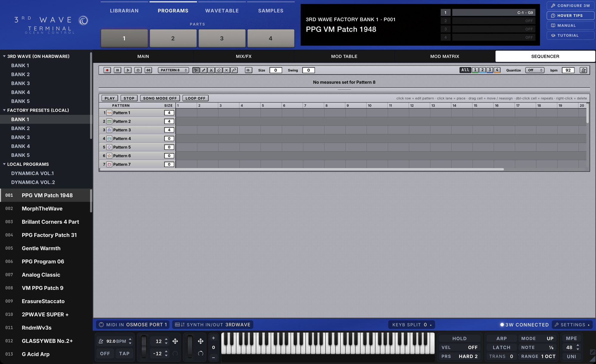This screenshot has height=364, width=596.
Task: Click the red Record button in sequencer toolbar
Action: [107, 70]
